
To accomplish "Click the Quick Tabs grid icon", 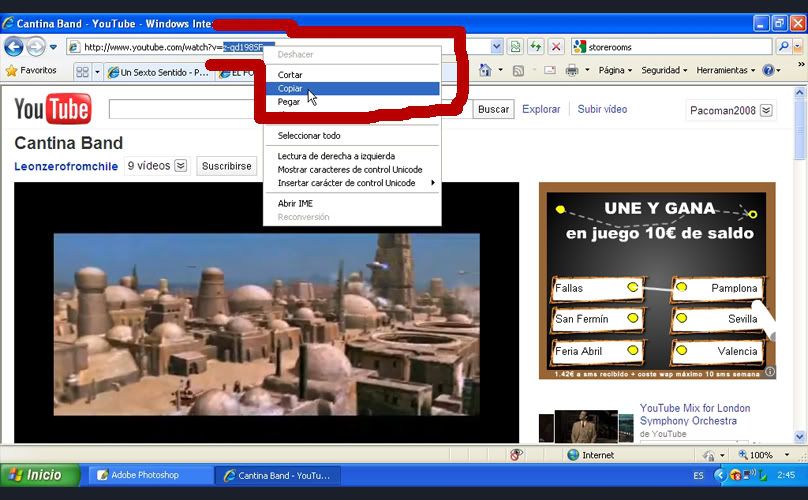I will (x=82, y=72).
